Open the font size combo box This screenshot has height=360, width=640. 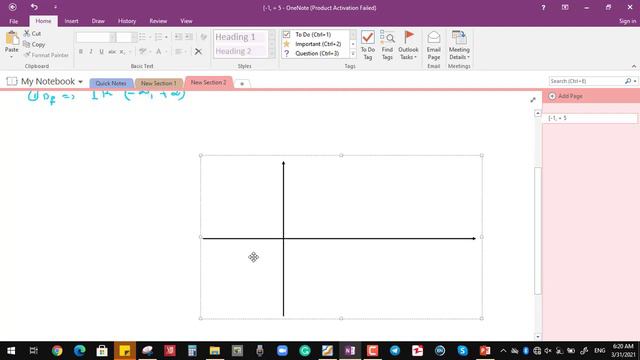tap(126, 37)
